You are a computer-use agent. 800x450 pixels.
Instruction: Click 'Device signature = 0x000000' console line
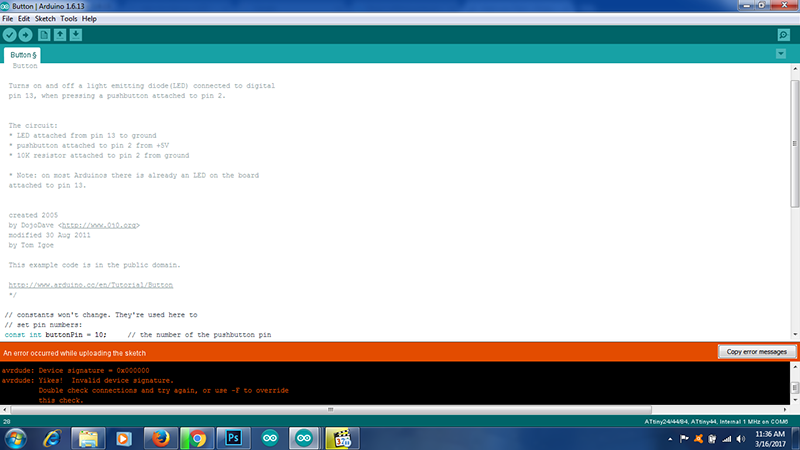click(76, 370)
